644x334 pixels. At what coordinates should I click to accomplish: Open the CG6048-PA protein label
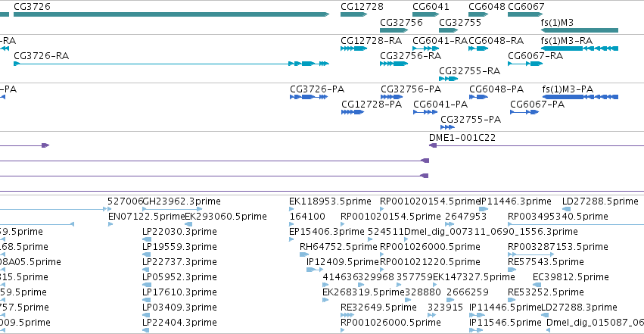click(496, 89)
